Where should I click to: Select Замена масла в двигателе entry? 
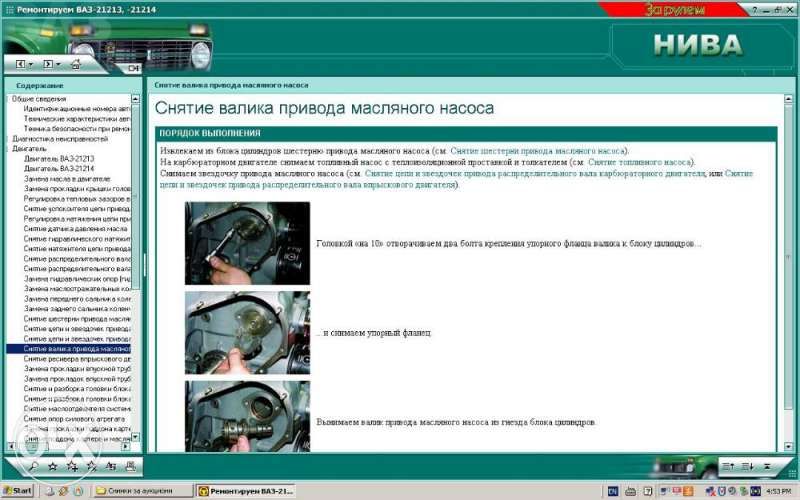pos(67,179)
